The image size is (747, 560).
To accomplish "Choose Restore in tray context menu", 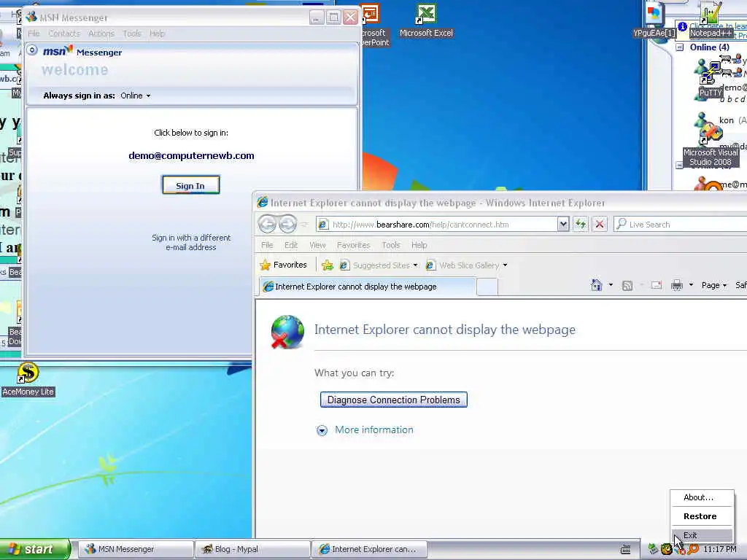I will (702, 516).
